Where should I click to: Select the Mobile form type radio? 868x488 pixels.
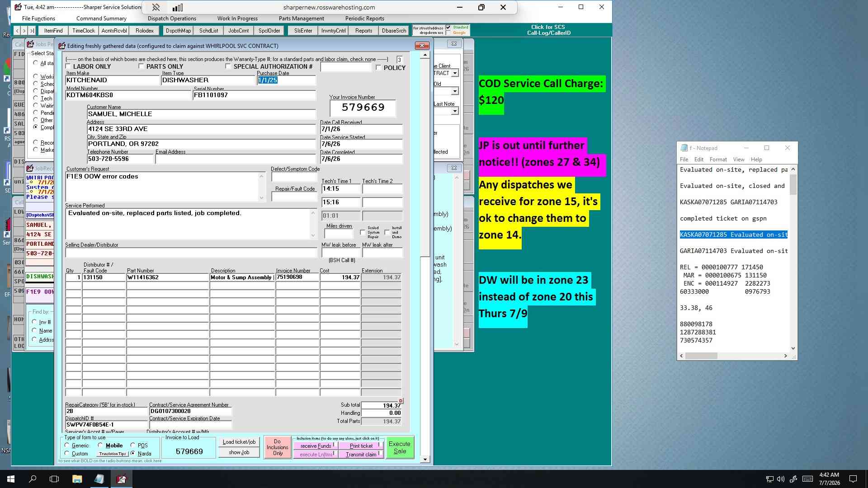100,446
